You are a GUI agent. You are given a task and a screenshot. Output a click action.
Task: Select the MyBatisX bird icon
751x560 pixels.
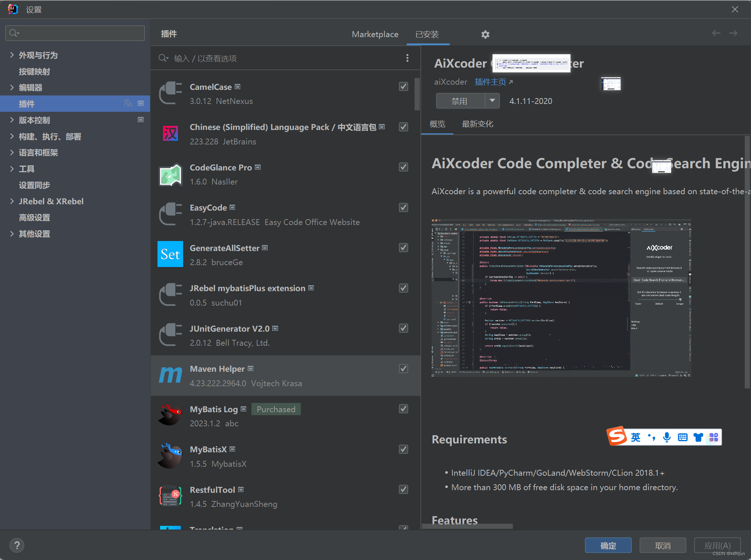point(170,456)
